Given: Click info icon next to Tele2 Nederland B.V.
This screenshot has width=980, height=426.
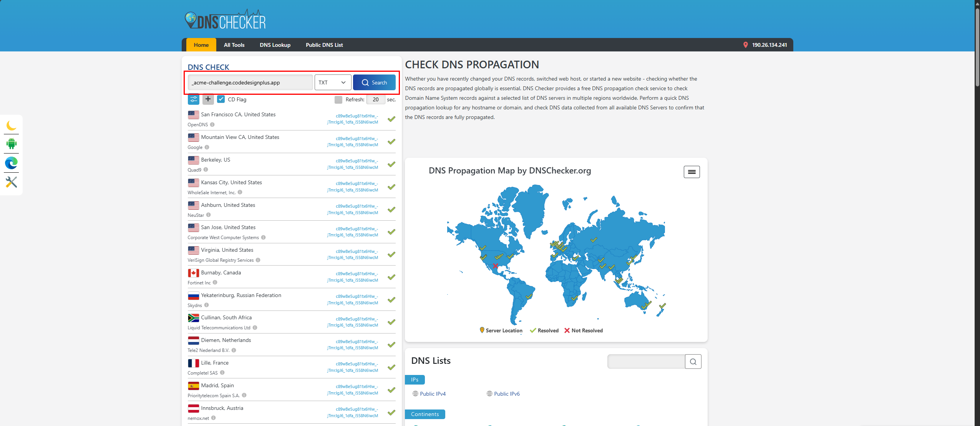Looking at the screenshot, I should 234,350.
